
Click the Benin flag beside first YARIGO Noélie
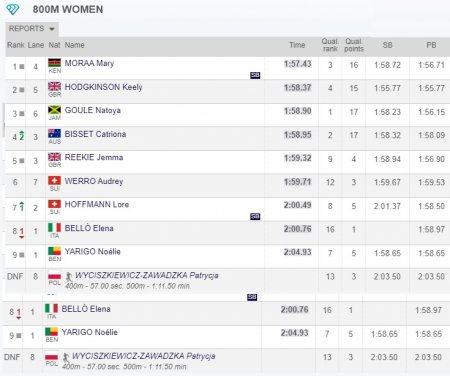[55, 251]
